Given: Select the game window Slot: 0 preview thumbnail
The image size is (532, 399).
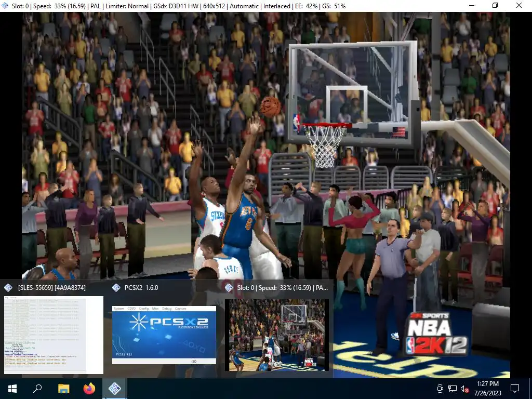Looking at the screenshot, I should click(277, 335).
